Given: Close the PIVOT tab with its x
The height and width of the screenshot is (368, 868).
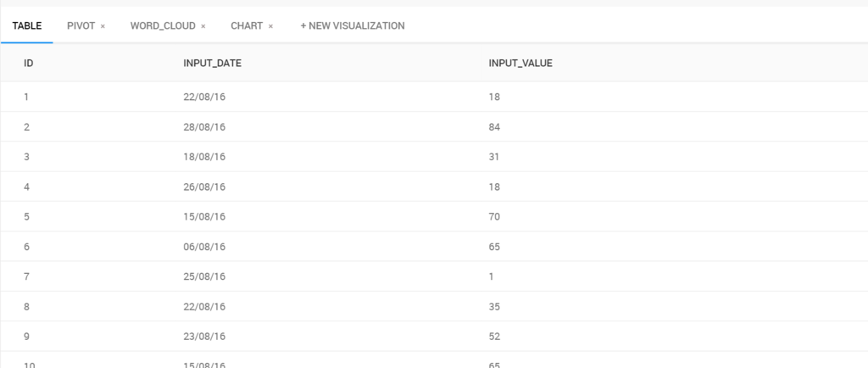Looking at the screenshot, I should click(103, 26).
